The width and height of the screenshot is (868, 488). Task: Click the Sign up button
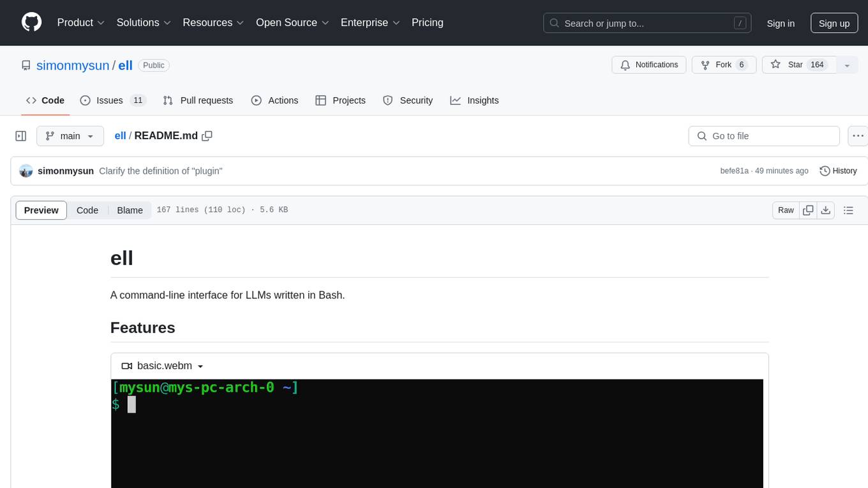pos(834,23)
